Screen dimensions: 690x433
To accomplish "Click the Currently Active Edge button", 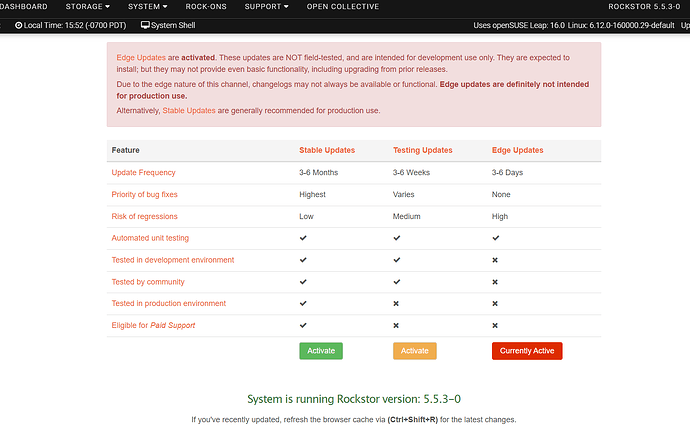I will point(527,351).
